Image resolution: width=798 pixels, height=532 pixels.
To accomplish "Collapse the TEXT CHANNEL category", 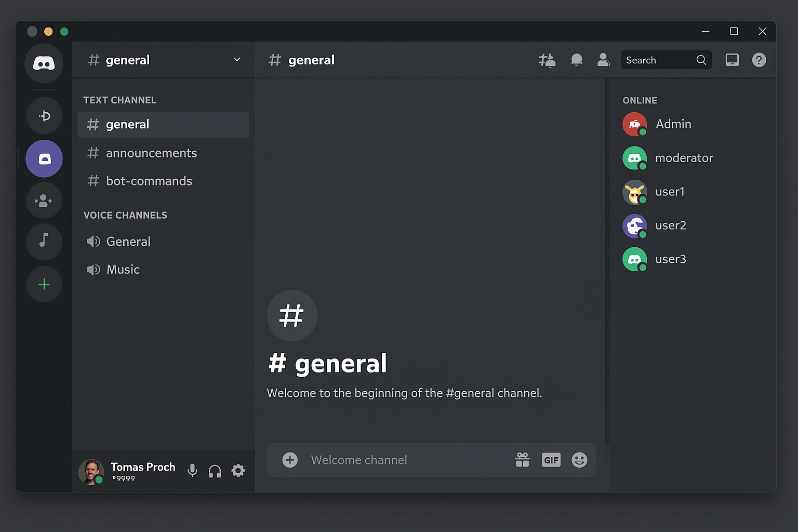I will [x=119, y=100].
